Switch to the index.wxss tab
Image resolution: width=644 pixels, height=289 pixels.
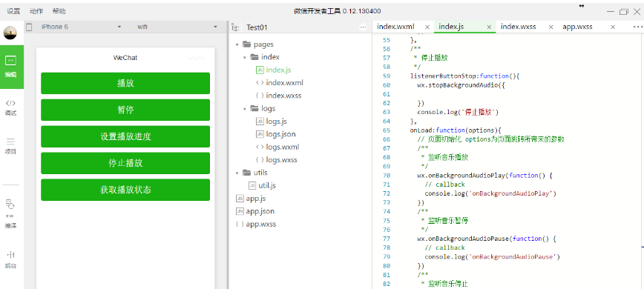coord(519,27)
